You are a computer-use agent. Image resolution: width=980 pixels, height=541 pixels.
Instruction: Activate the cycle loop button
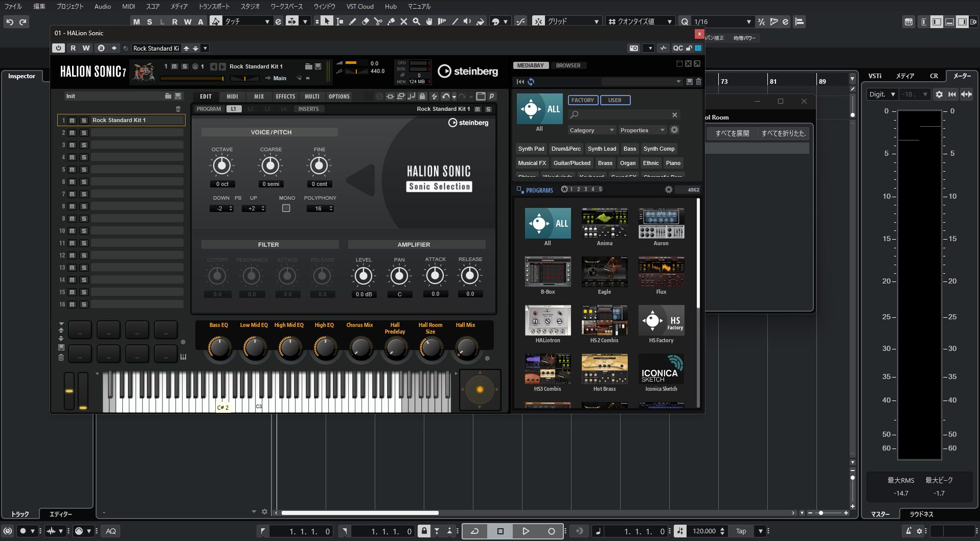click(x=474, y=531)
